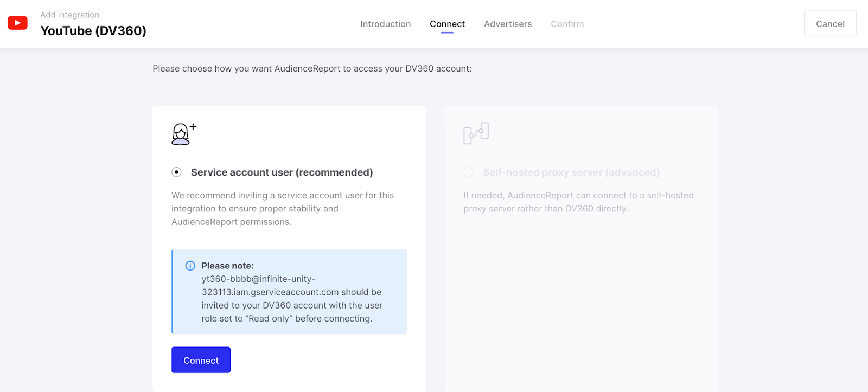Click the service account email address text

270,286
